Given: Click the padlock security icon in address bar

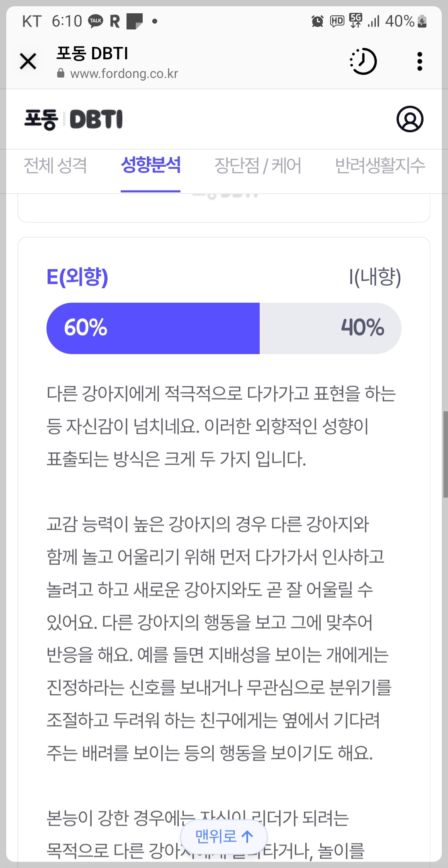Looking at the screenshot, I should [60, 74].
